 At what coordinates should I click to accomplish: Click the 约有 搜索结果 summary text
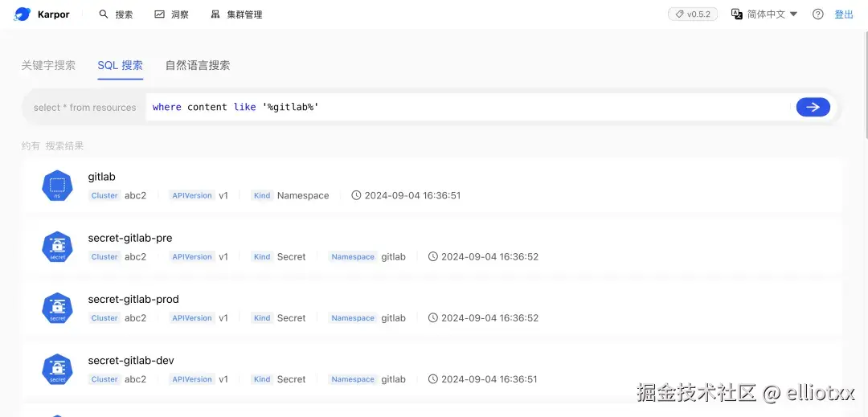(x=52, y=146)
